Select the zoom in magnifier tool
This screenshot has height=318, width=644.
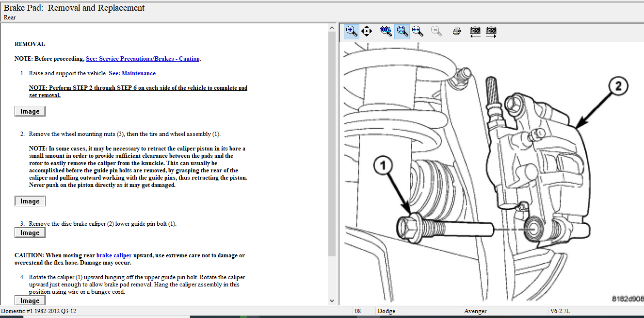352,32
